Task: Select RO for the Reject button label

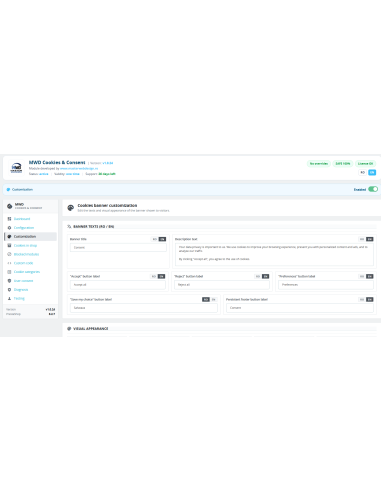Action: 258,276
